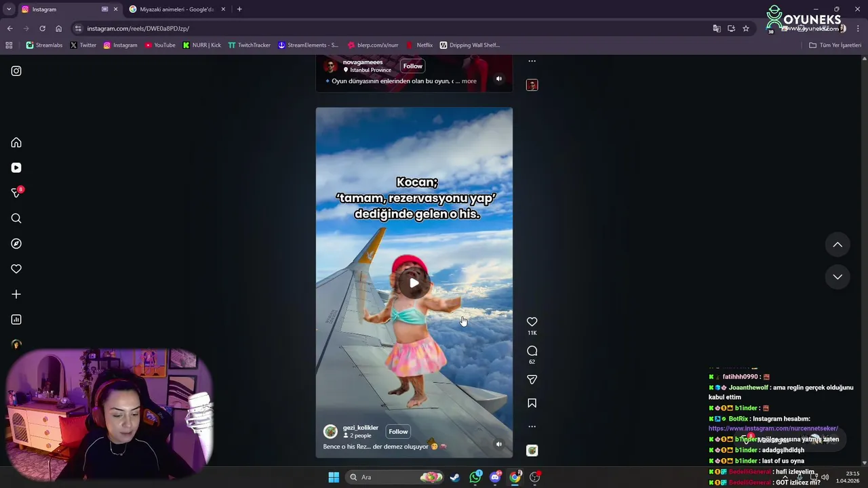Open audio thumbnail of gezi_kolikler reel

point(532,451)
